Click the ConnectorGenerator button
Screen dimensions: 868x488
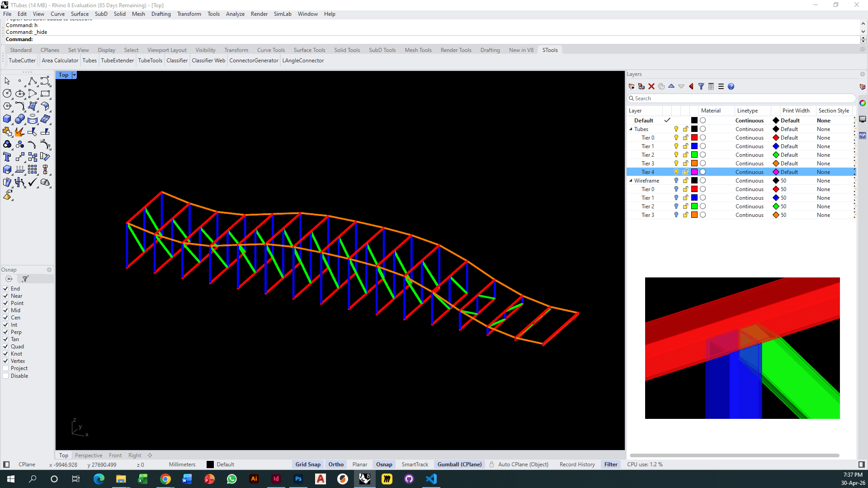point(254,61)
